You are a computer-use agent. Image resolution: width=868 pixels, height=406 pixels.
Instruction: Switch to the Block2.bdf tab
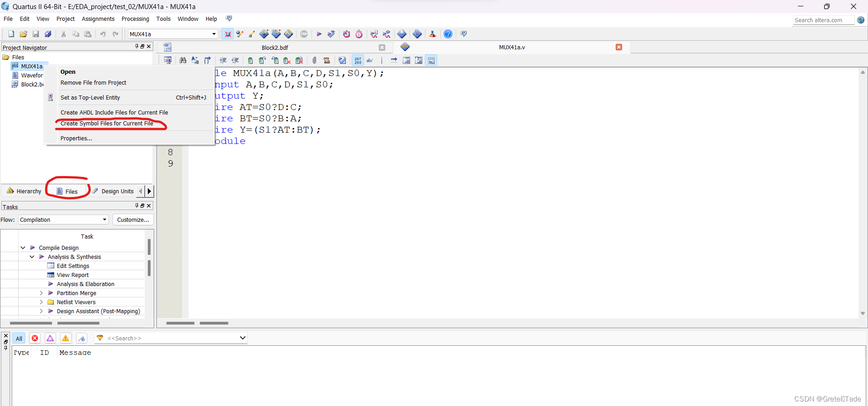[x=274, y=48]
